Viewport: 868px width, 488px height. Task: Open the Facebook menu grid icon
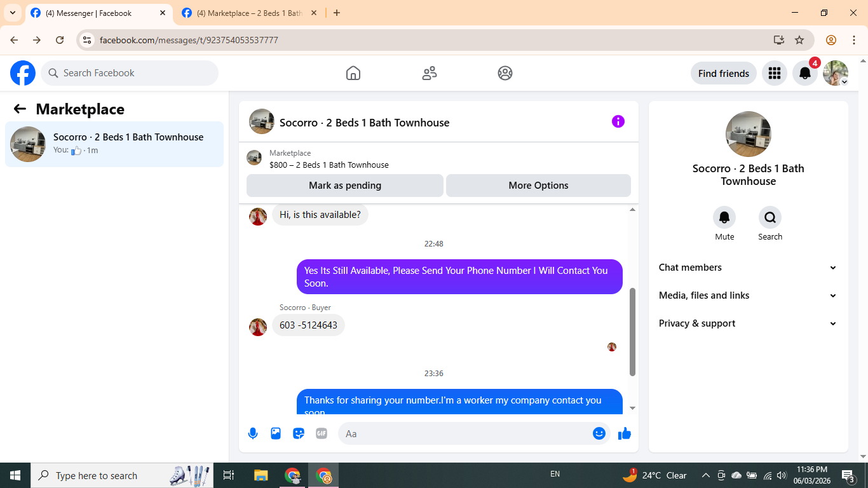coord(774,73)
